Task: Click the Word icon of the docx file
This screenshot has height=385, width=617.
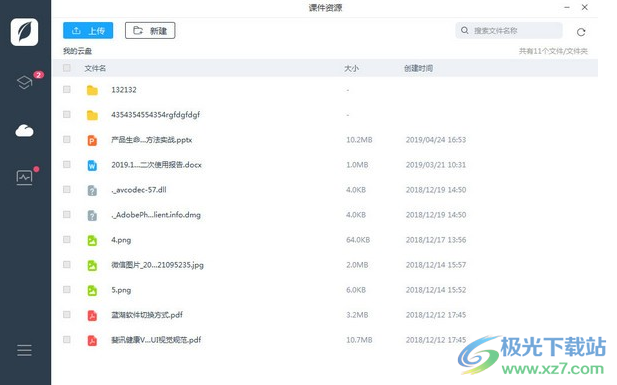Action: (x=92, y=165)
